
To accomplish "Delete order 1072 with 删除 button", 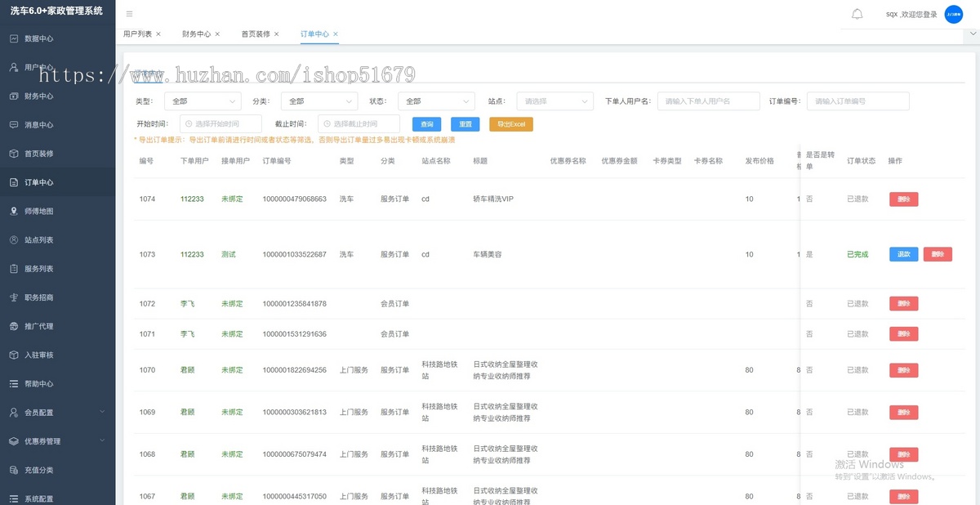I will tap(904, 303).
